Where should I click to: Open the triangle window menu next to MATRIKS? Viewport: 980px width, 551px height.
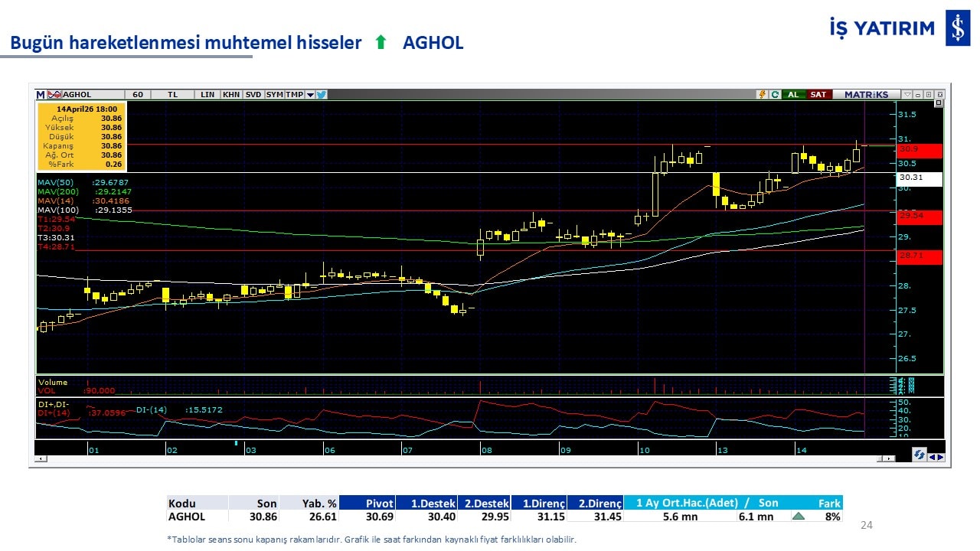point(907,95)
